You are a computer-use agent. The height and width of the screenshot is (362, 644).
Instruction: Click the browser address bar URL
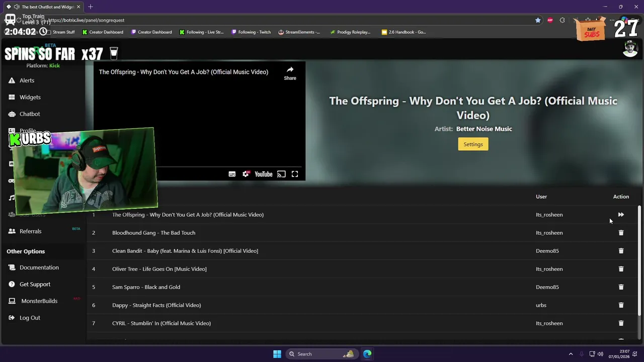coord(87,20)
